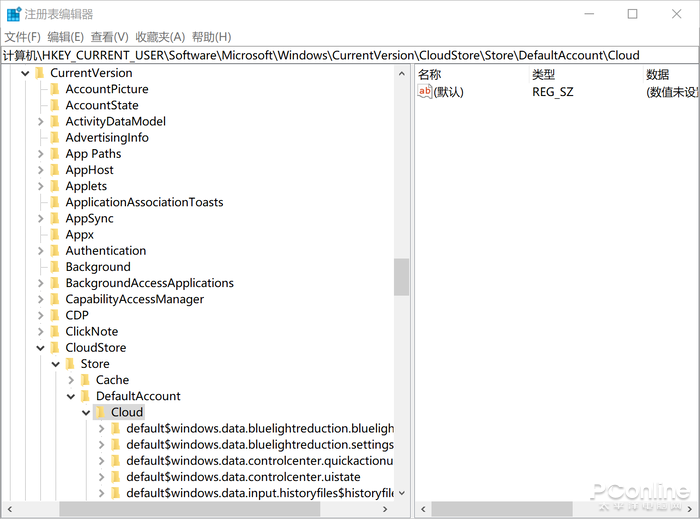Expand the AppSync key
The height and width of the screenshot is (519, 700).
point(41,218)
